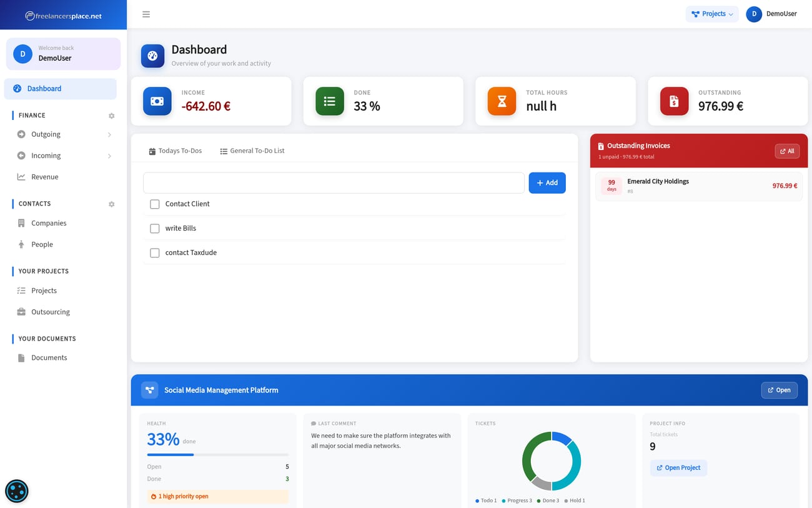Image resolution: width=812 pixels, height=508 pixels.
Task: Click the D avatar in welcome card
Action: point(23,54)
